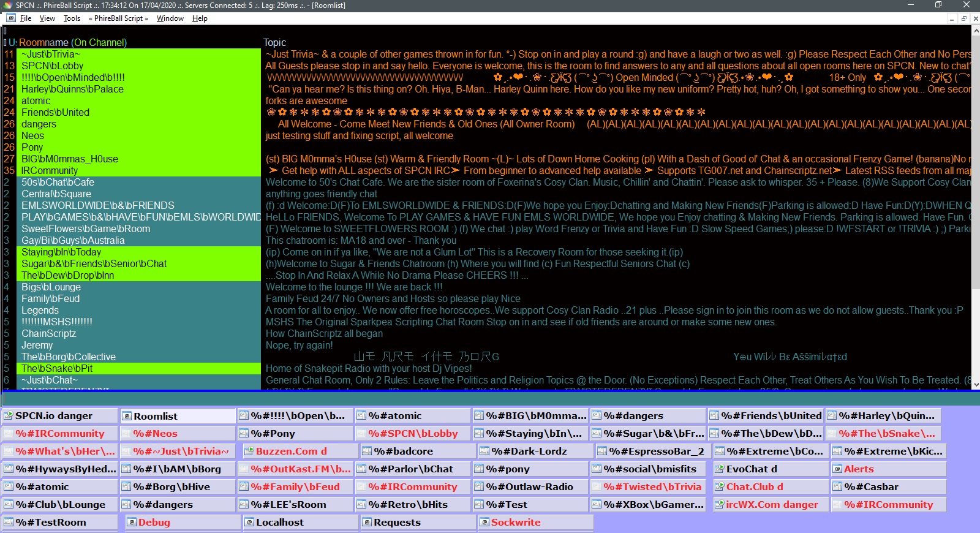
Task: Click the Topic column header
Action: point(274,42)
